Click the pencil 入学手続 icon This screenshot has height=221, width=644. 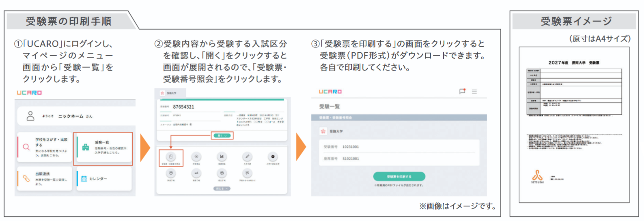click(247, 157)
